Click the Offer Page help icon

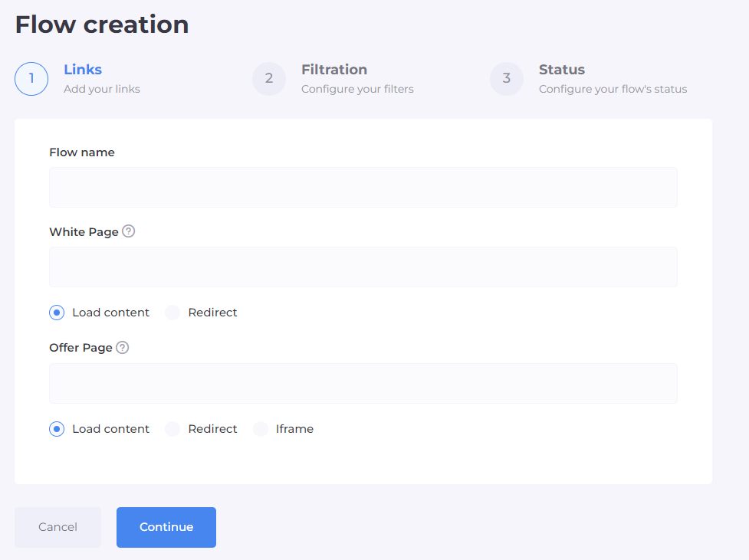tap(123, 348)
